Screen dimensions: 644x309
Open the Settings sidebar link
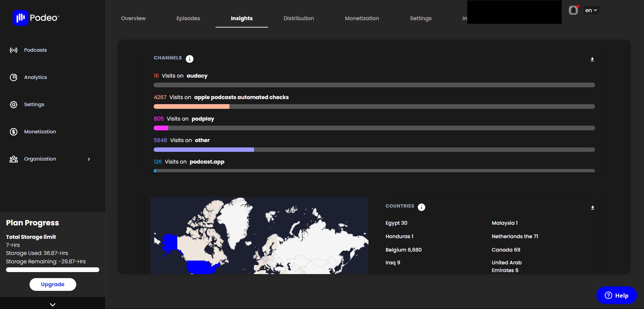(34, 104)
